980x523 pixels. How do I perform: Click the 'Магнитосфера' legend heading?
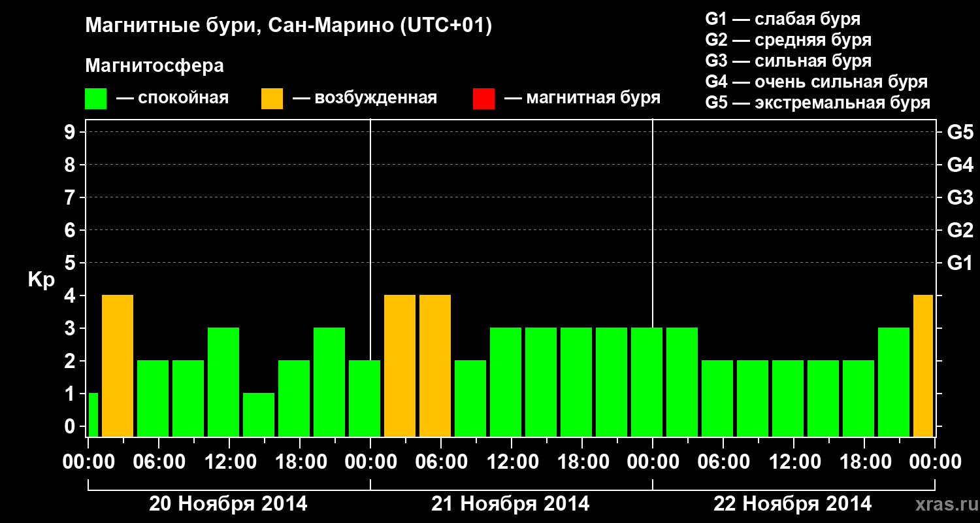click(155, 66)
